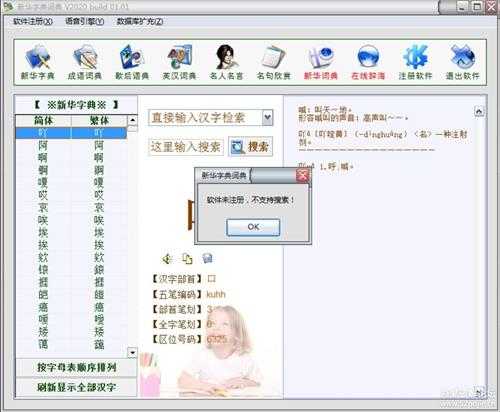Click the 【部首笔划】 label
500x412 pixels.
177,309
